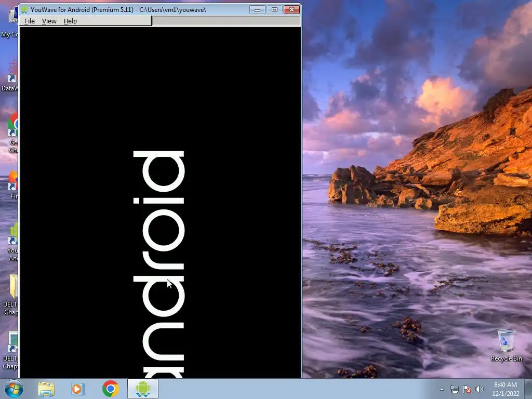The width and height of the screenshot is (532, 399).
Task: Select the My Computer desktop icon
Action: (x=9, y=21)
